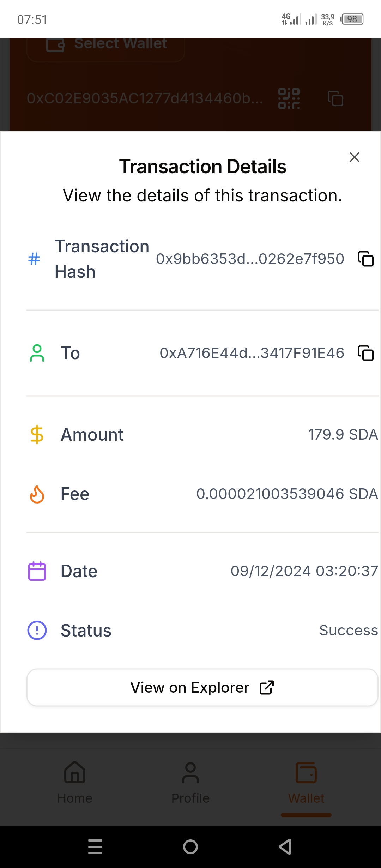The image size is (381, 868).
Task: Tap the Status exclamation circle icon
Action: click(37, 631)
